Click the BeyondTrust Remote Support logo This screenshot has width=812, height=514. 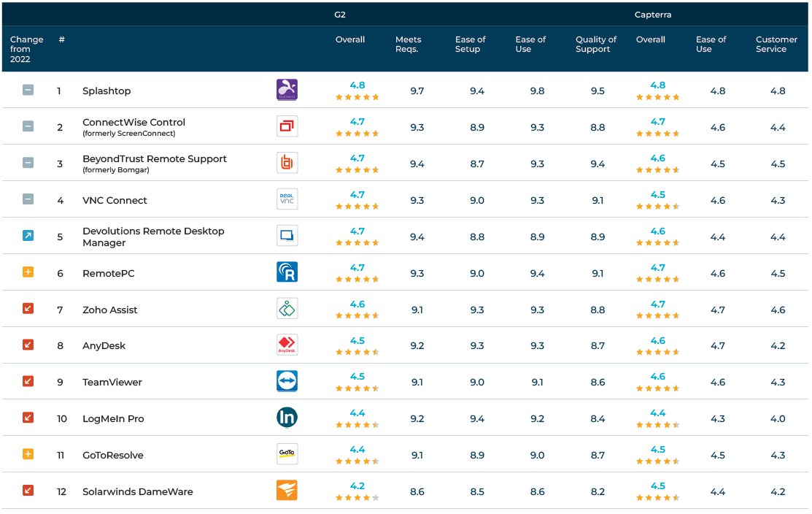coord(287,163)
